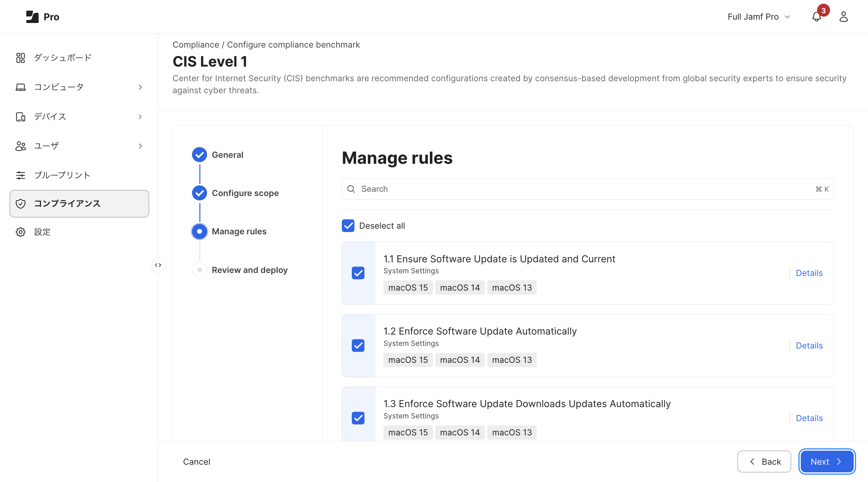Select the Review and deploy step label

pyautogui.click(x=250, y=270)
